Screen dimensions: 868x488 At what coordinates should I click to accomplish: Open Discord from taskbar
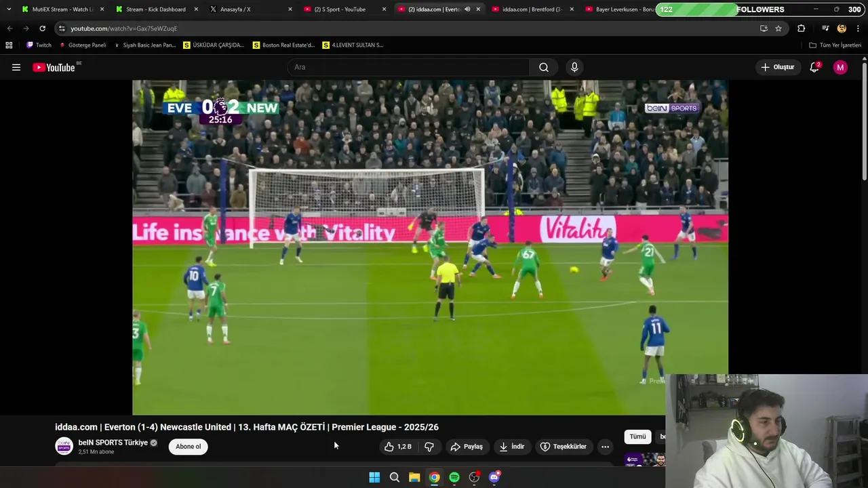pos(494,477)
